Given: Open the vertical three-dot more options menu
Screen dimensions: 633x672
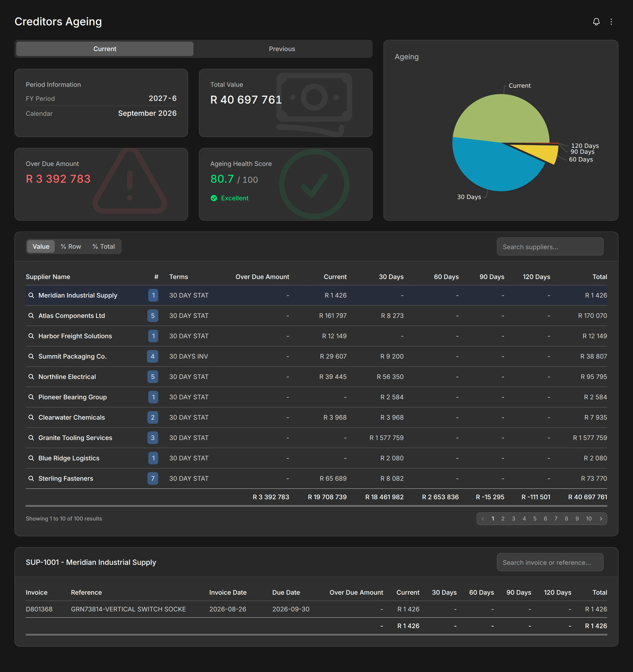Looking at the screenshot, I should (x=611, y=22).
